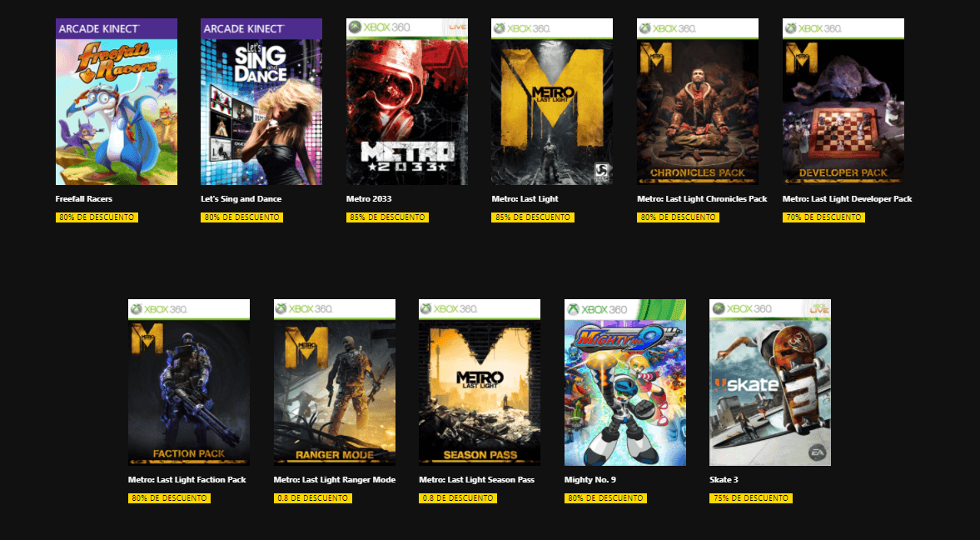Click the Faction Pack cover art
The image size is (980, 540).
[x=188, y=382]
